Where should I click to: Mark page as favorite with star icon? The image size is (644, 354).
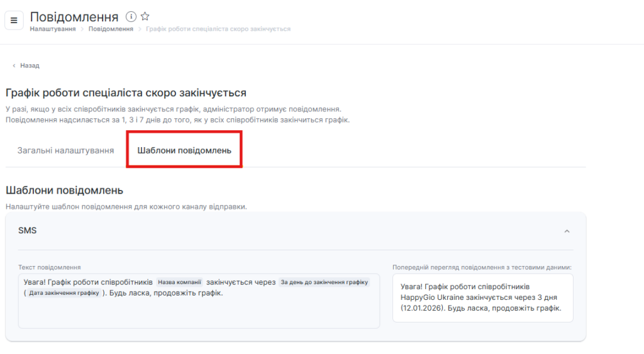coord(145,16)
